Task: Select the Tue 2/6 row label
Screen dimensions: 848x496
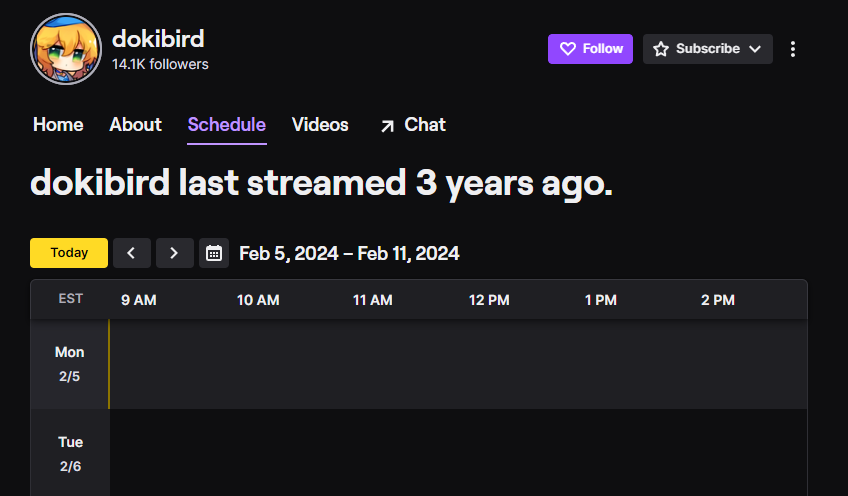Action: (x=70, y=453)
